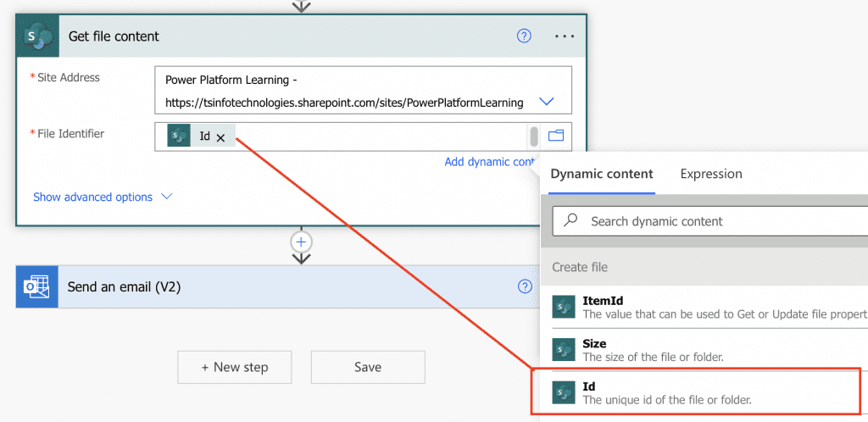Open the file picker folder icon
Viewport: 868px width, 422px height.
pyautogui.click(x=556, y=136)
